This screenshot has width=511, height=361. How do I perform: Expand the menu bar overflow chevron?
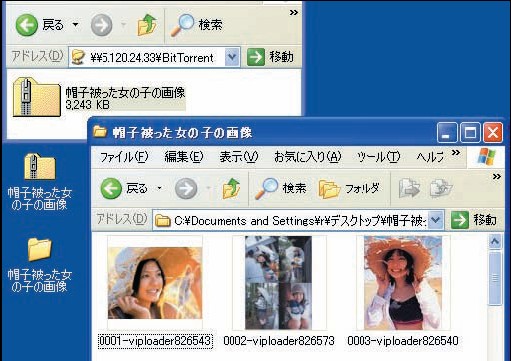(456, 153)
